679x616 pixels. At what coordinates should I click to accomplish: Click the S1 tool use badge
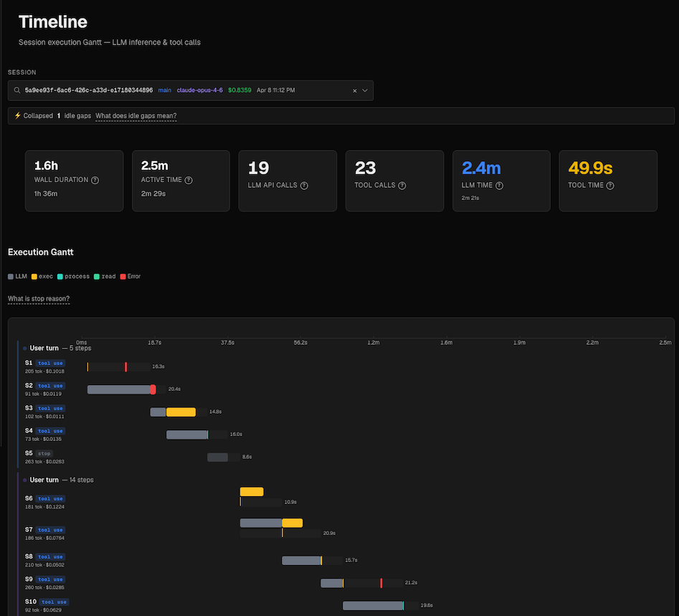(50, 364)
